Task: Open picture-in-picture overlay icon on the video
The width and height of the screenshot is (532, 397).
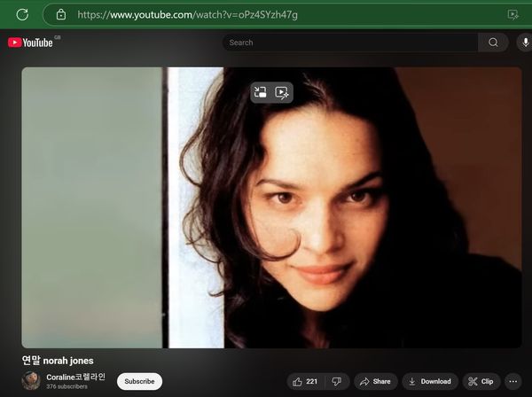Action: [261, 92]
